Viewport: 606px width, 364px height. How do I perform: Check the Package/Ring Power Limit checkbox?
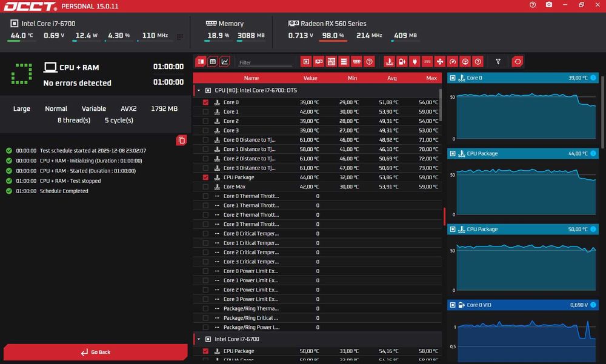(x=205, y=327)
